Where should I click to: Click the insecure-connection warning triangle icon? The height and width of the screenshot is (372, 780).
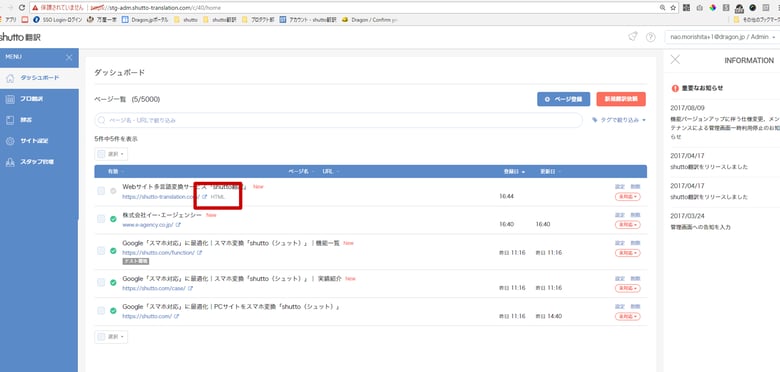click(x=35, y=8)
